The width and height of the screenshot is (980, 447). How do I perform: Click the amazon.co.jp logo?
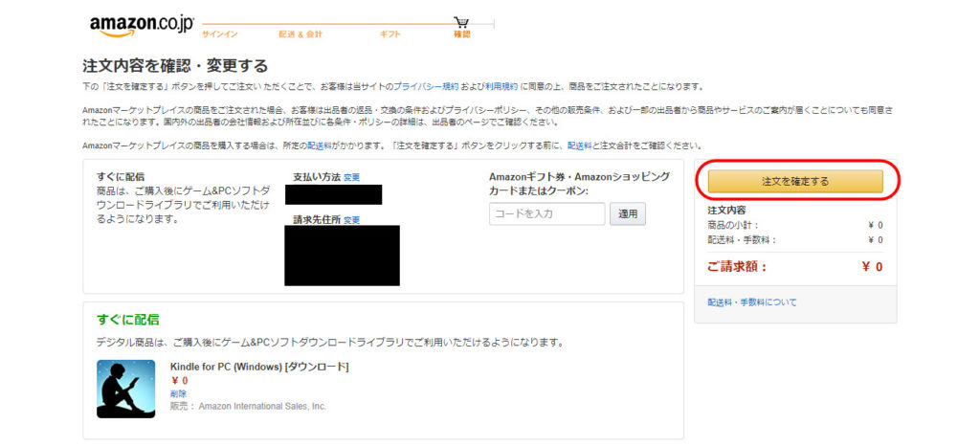pos(142,26)
